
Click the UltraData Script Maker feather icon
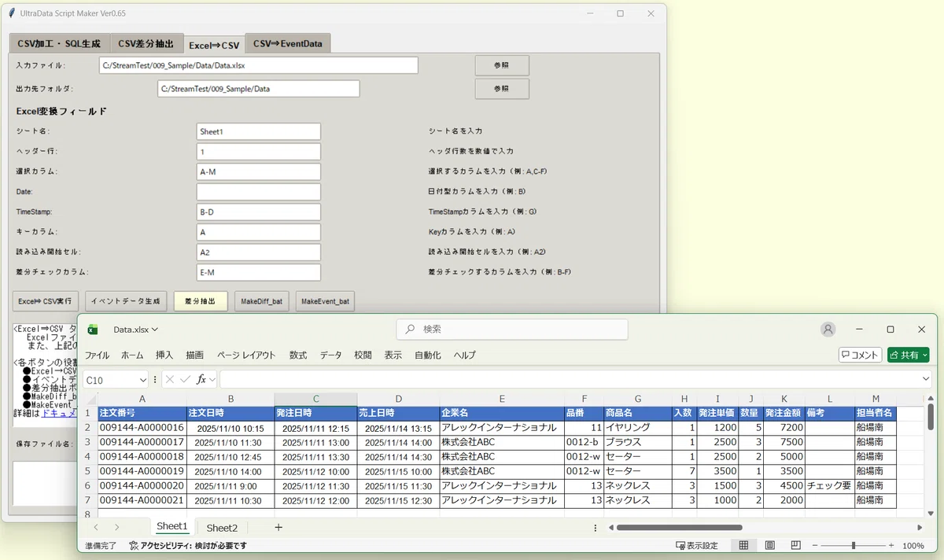click(11, 13)
